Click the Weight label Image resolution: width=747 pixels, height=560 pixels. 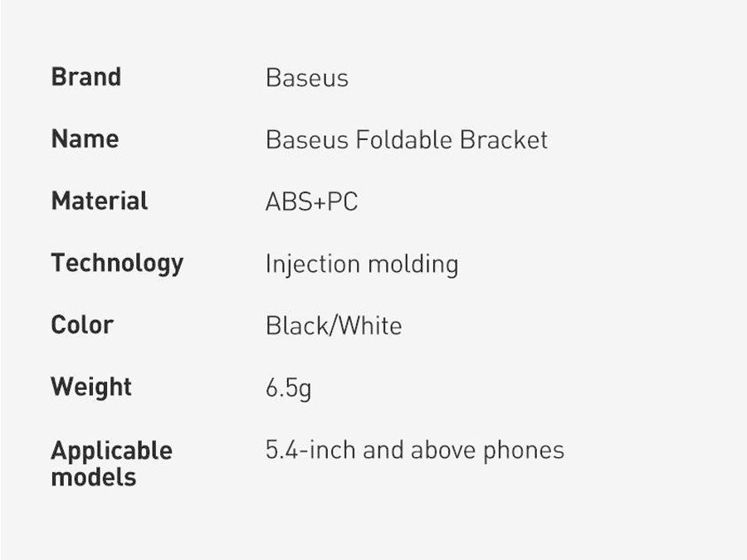point(91,387)
